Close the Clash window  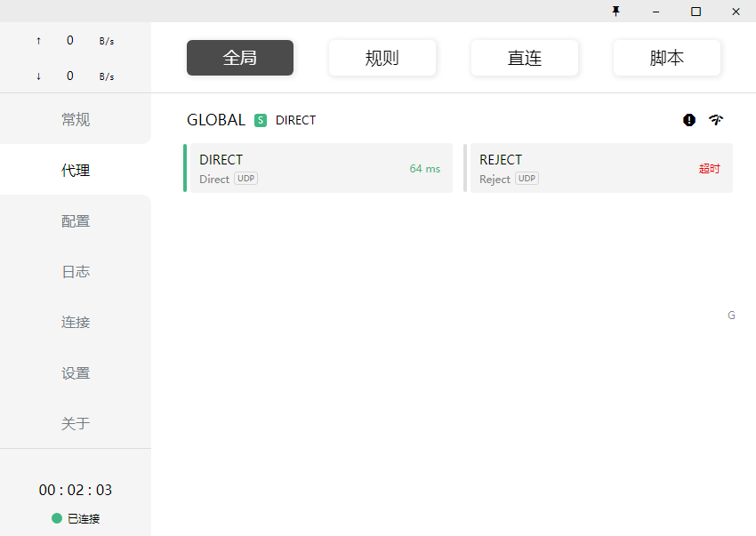click(736, 11)
